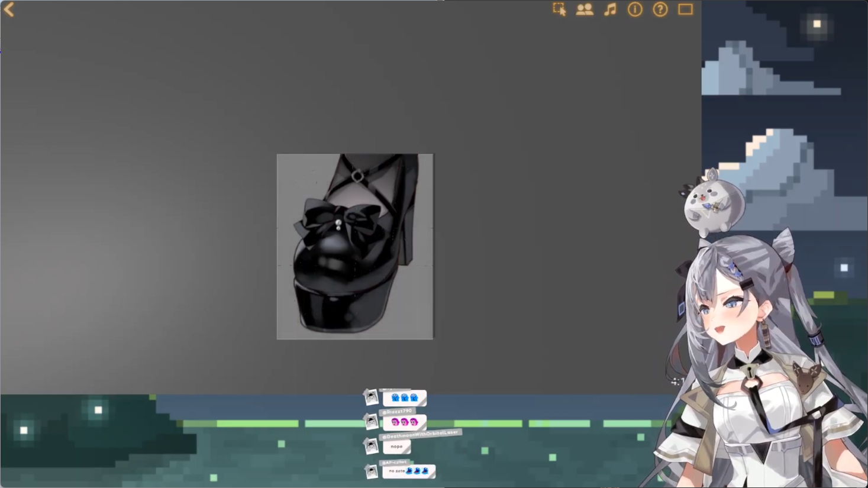Open the question mark help icon

(660, 9)
